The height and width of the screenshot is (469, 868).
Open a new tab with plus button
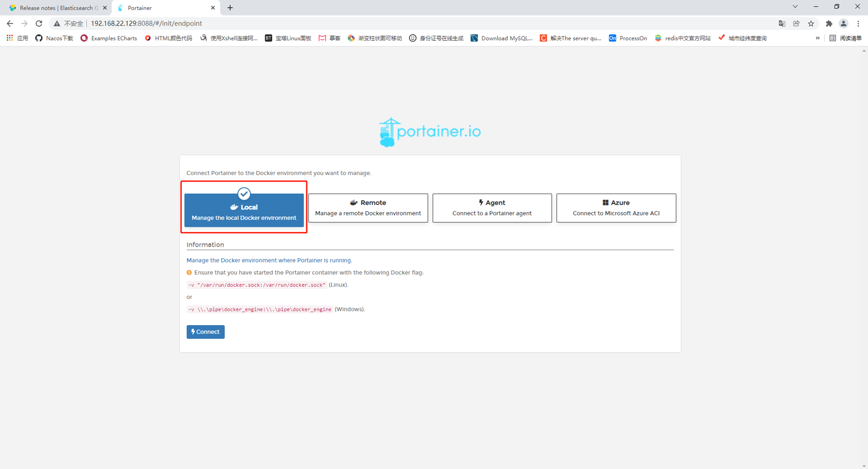coord(230,8)
